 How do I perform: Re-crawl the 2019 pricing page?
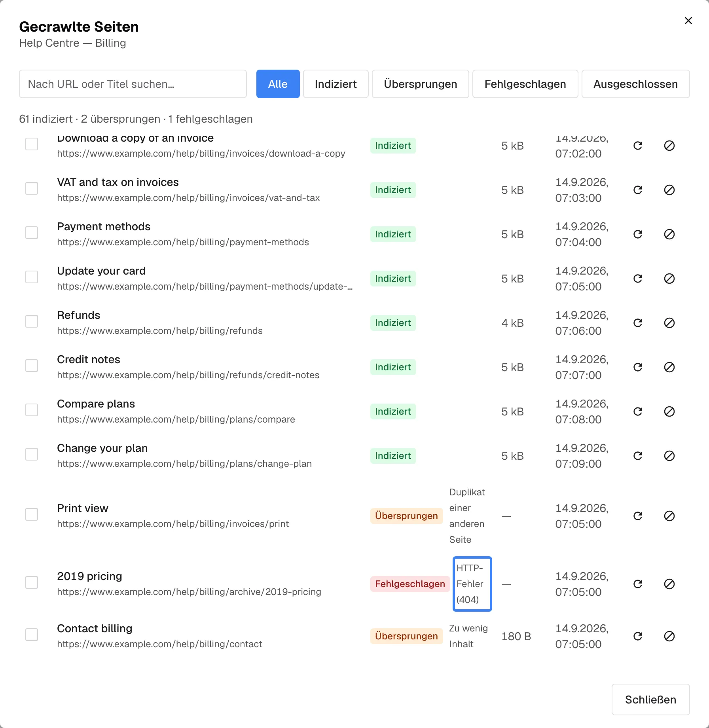point(637,584)
